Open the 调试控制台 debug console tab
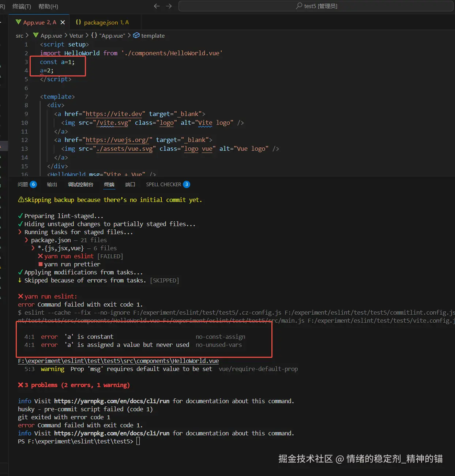Image resolution: width=455 pixels, height=476 pixels. pos(80,184)
